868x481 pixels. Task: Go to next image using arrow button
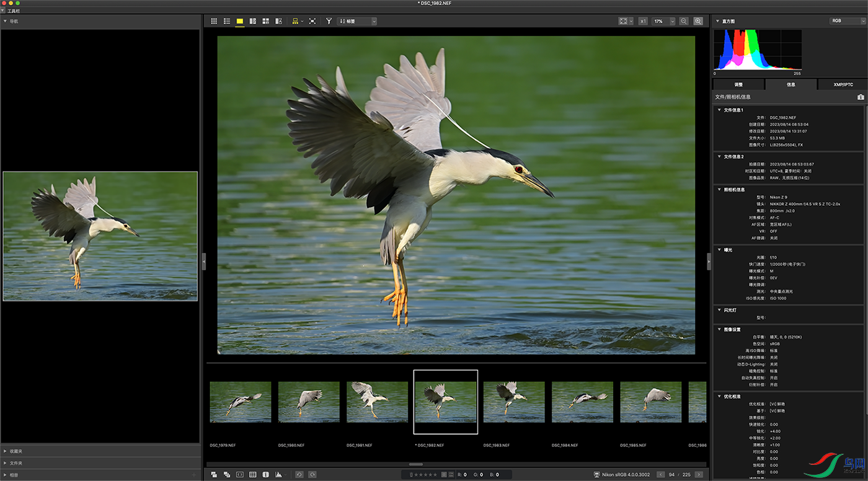tap(699, 475)
